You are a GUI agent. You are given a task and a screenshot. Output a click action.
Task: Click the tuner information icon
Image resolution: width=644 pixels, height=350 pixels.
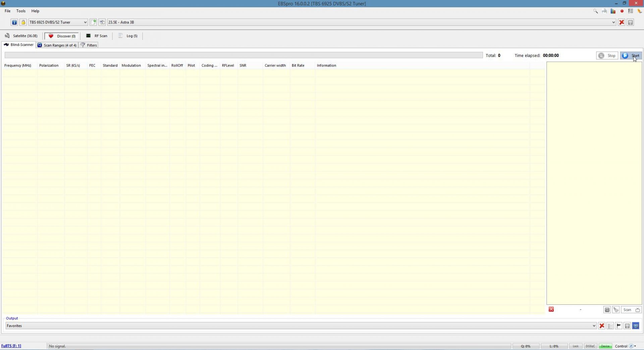click(14, 22)
